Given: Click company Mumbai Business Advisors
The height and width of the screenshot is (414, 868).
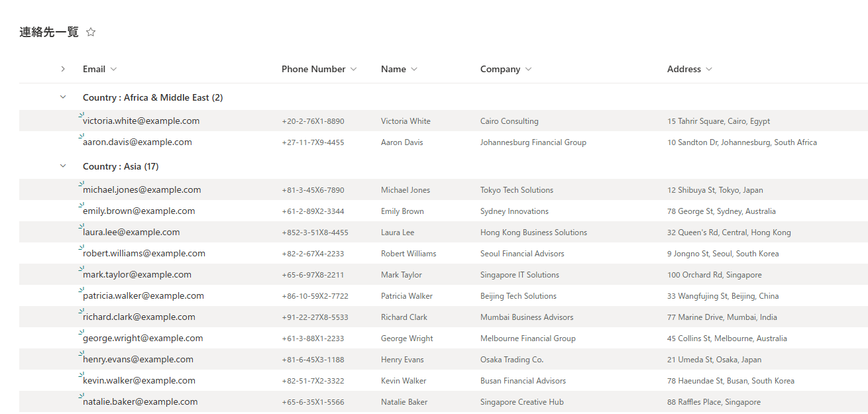Looking at the screenshot, I should (527, 317).
